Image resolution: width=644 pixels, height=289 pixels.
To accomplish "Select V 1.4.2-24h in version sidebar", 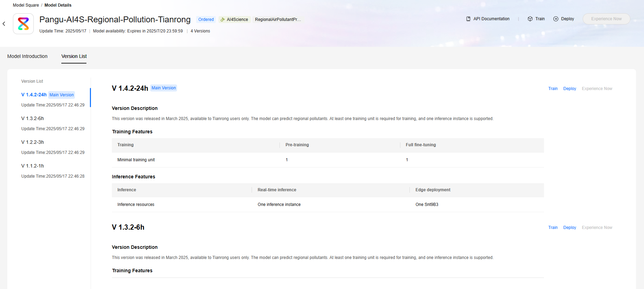I will pyautogui.click(x=34, y=95).
